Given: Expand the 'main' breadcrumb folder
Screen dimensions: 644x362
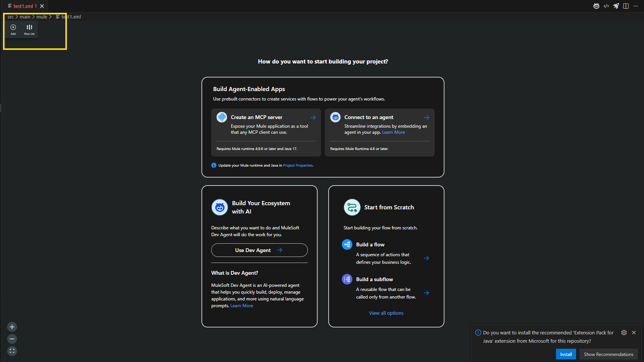Looking at the screenshot, I should point(25,17).
